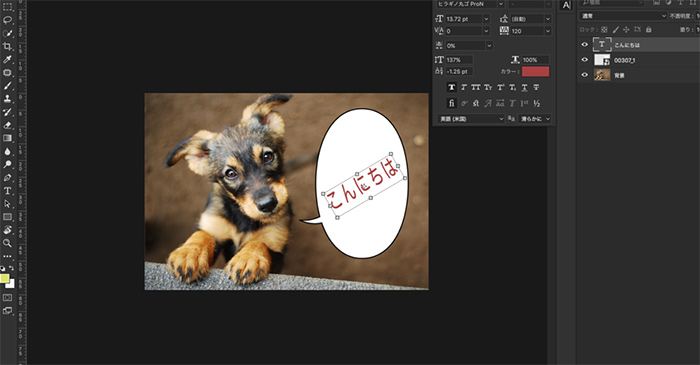The image size is (700, 365).
Task: Click the red text color swatch
Action: click(x=535, y=71)
